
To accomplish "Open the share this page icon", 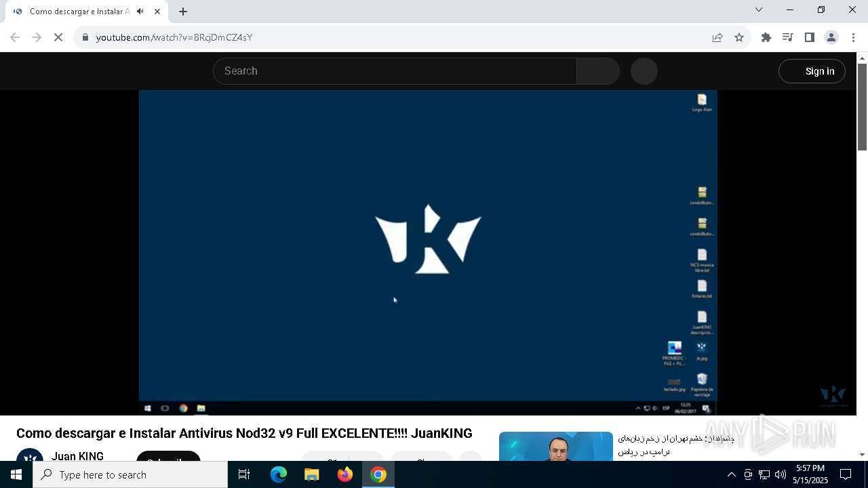I will 717,37.
